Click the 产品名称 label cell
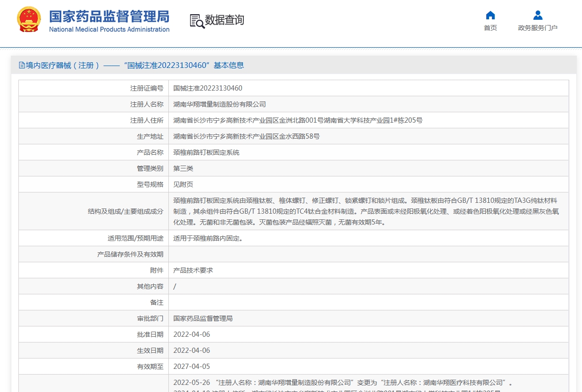The image size is (582, 392). click(93, 152)
